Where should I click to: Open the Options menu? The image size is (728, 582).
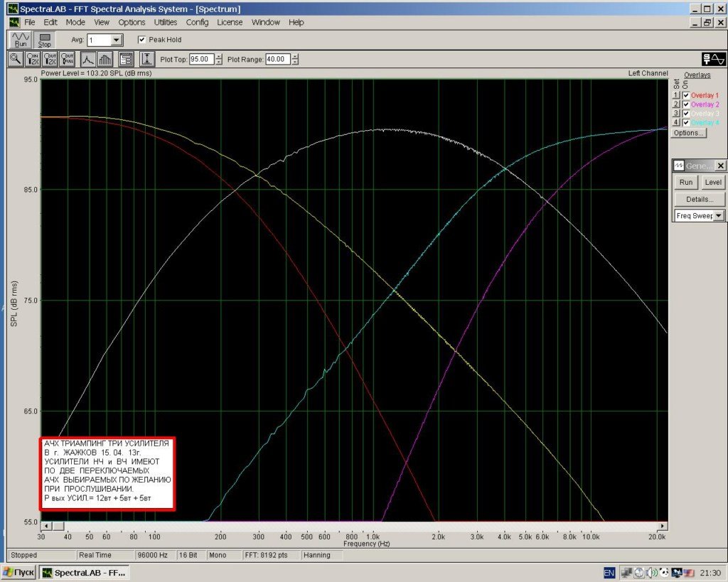coord(132,22)
